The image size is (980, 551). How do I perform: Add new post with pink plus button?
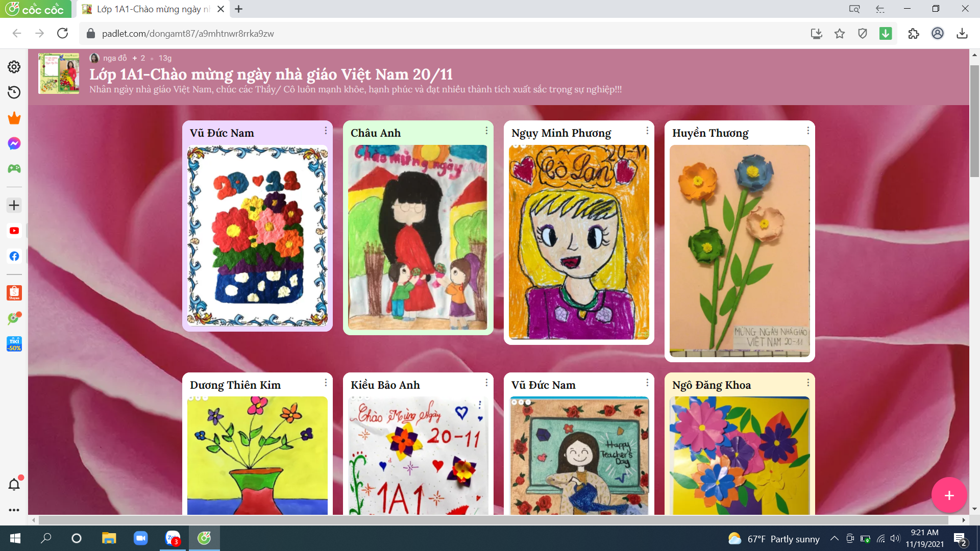coord(949,495)
